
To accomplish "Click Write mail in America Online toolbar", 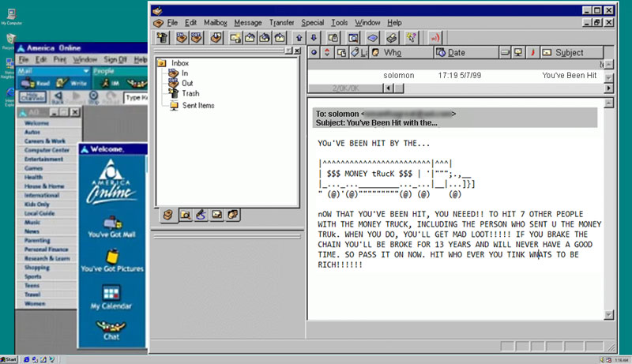I will (x=72, y=84).
